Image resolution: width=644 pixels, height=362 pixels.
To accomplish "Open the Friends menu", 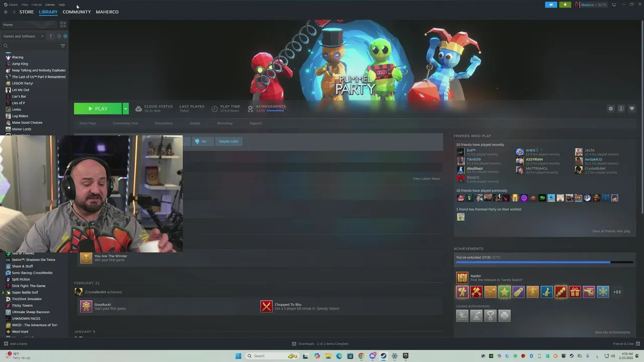I will coord(37,5).
